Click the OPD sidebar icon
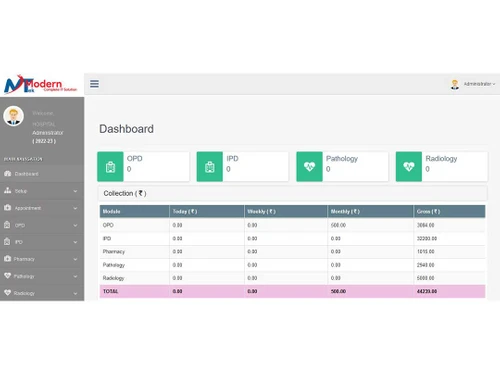This screenshot has width=500, height=375. pyautogui.click(x=7, y=225)
